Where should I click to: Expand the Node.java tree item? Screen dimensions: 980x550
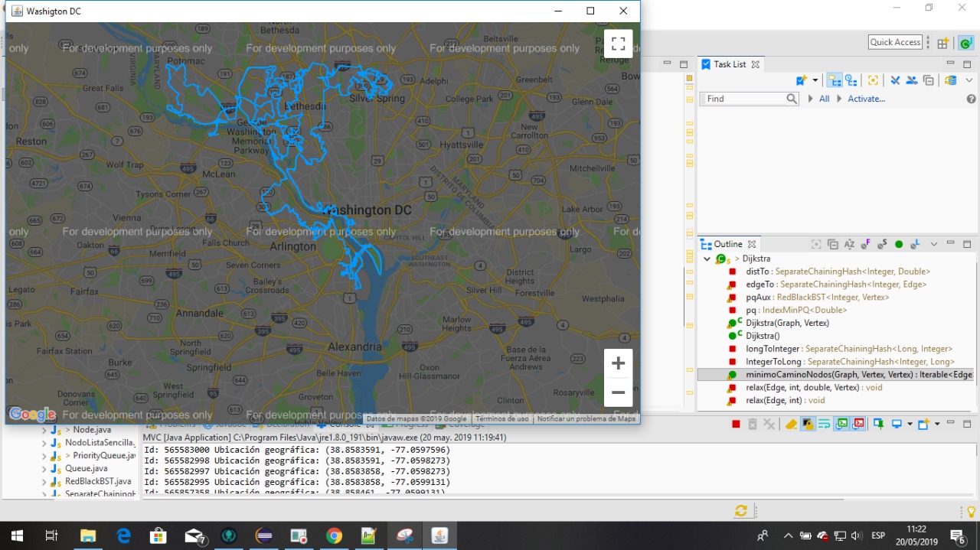pyautogui.click(x=44, y=430)
